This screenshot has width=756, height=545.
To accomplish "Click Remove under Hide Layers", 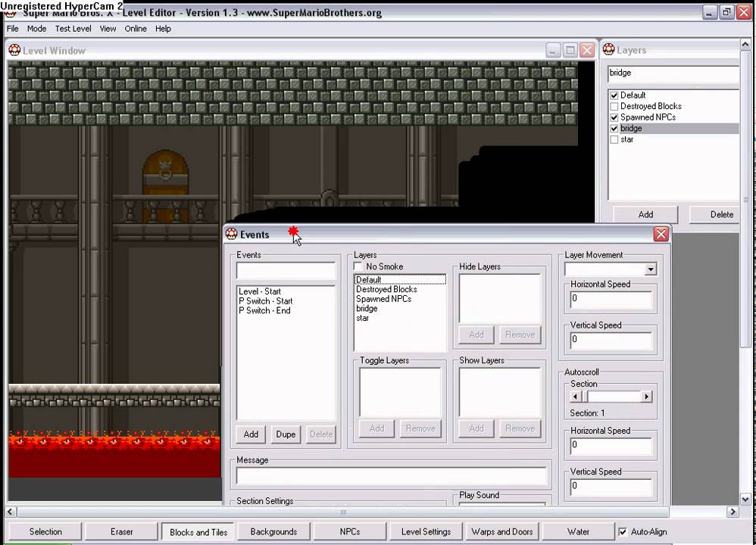I will pyautogui.click(x=520, y=335).
